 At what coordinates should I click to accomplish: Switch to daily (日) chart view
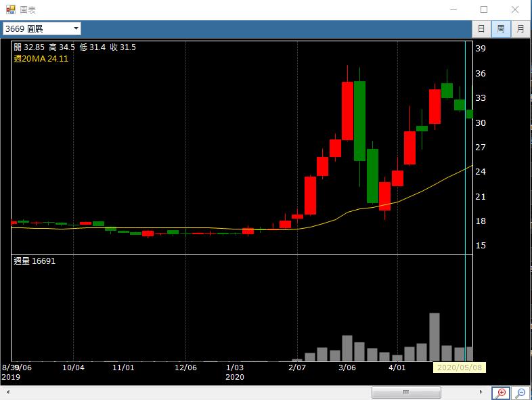tap(481, 28)
